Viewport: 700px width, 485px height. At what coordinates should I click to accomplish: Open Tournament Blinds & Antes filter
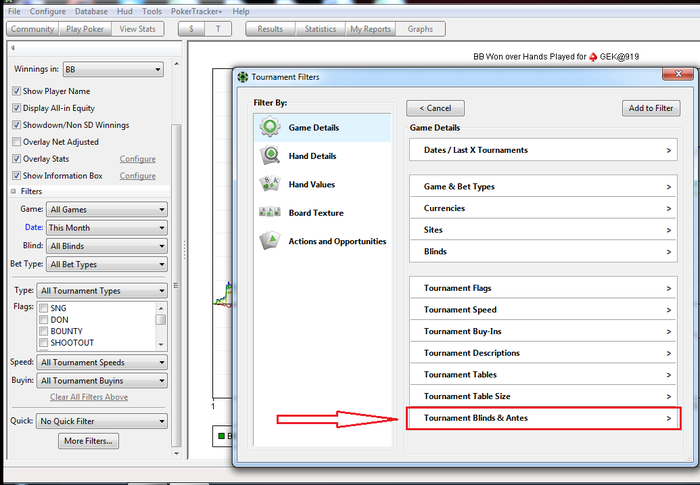(x=543, y=418)
